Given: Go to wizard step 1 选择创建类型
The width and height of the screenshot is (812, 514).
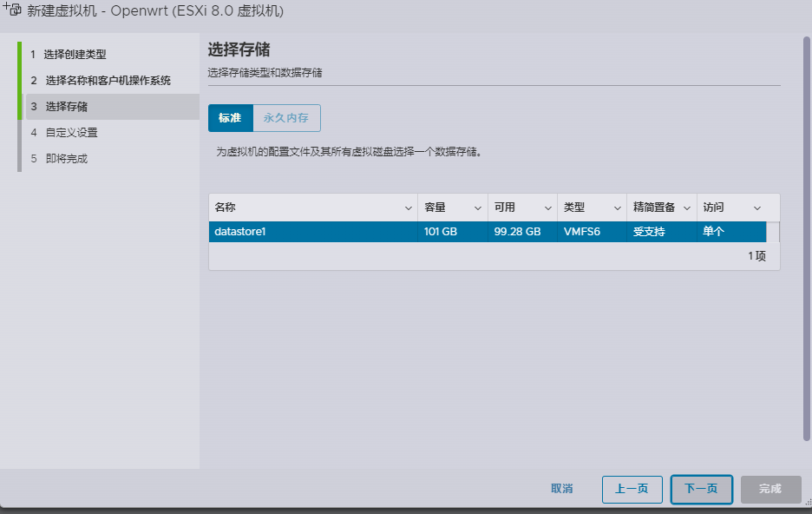Looking at the screenshot, I should (x=75, y=55).
